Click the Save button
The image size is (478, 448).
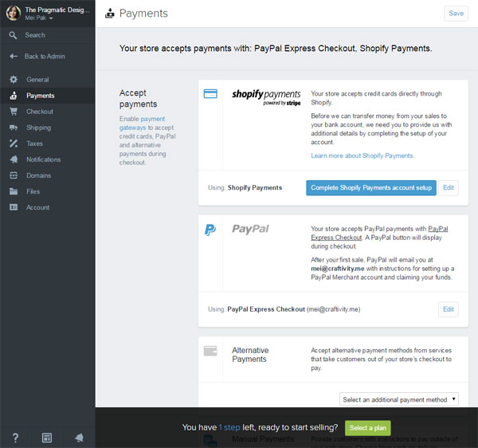[456, 14]
